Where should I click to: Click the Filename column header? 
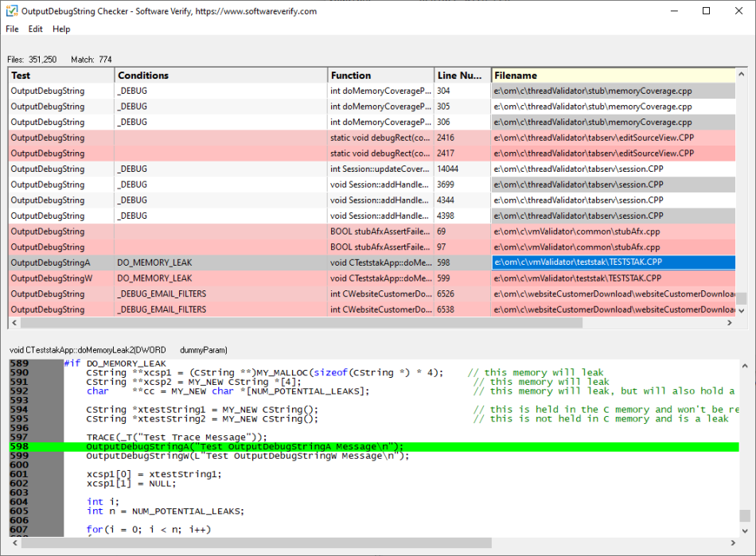click(613, 76)
